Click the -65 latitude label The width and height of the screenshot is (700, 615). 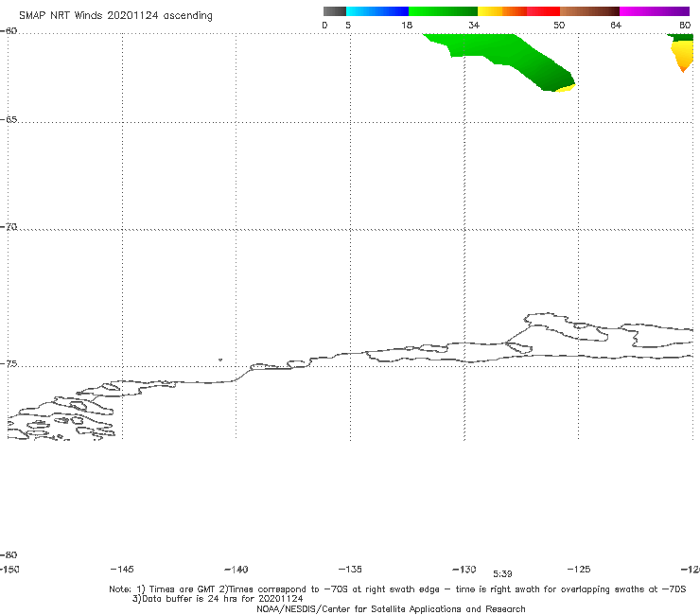(x=9, y=120)
